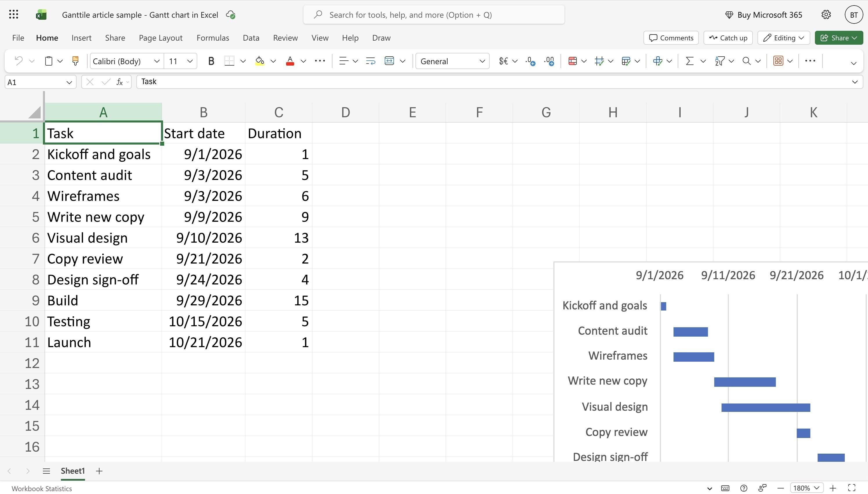Open the ribbon overflow ellipsis at right
This screenshot has height=494, width=868.
click(810, 61)
